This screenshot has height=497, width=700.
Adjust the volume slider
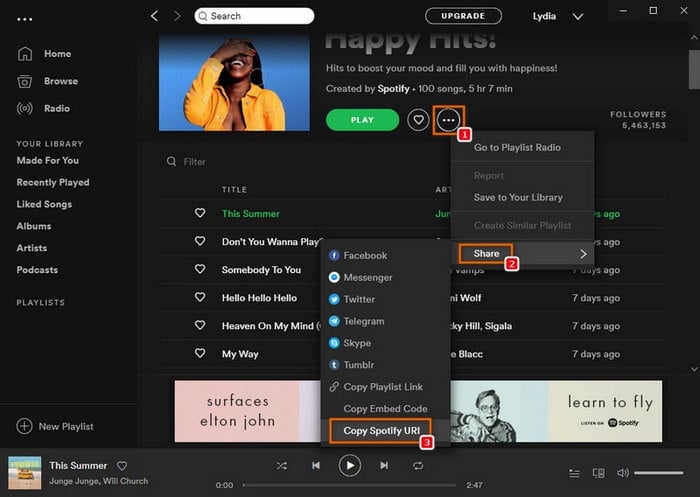[x=658, y=473]
